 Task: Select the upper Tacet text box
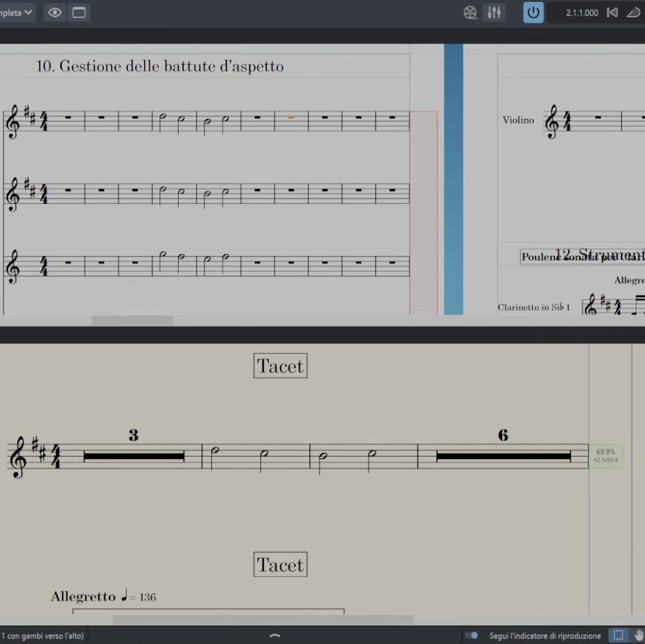280,366
